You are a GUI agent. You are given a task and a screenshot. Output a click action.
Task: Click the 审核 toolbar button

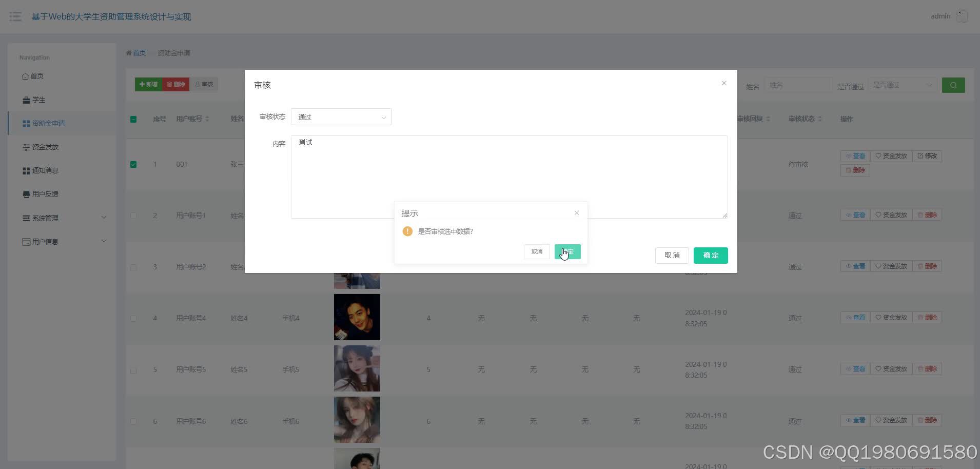tap(204, 84)
